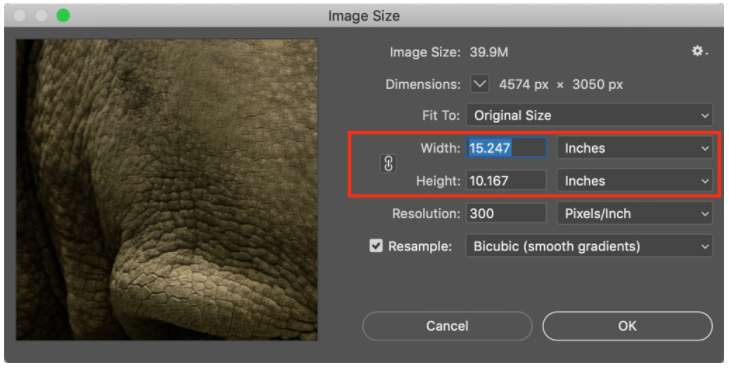Uncheck the Resample checkbox

click(x=376, y=246)
